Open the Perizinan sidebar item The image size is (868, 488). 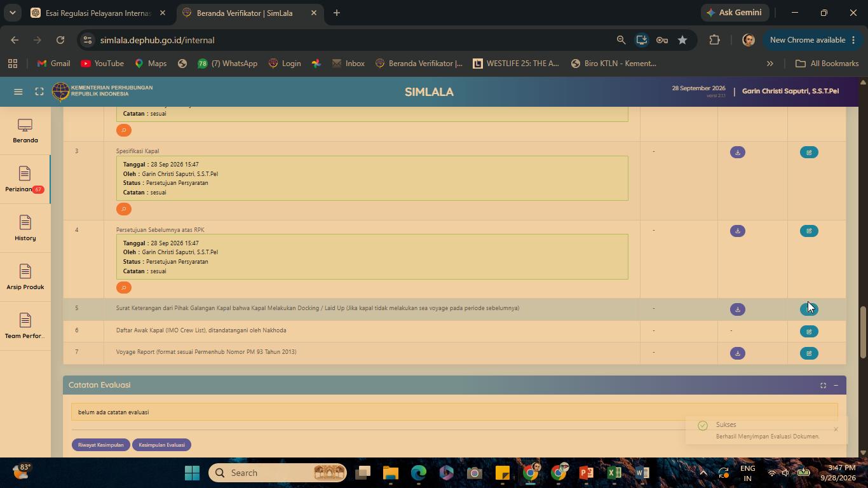click(x=25, y=180)
